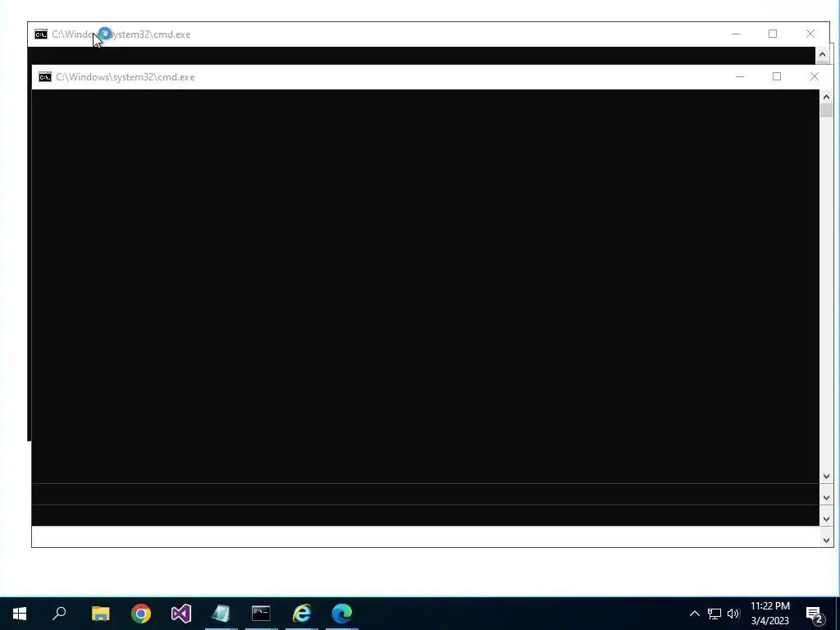840x630 pixels.
Task: Click front window scrollbar up arrow
Action: (826, 97)
